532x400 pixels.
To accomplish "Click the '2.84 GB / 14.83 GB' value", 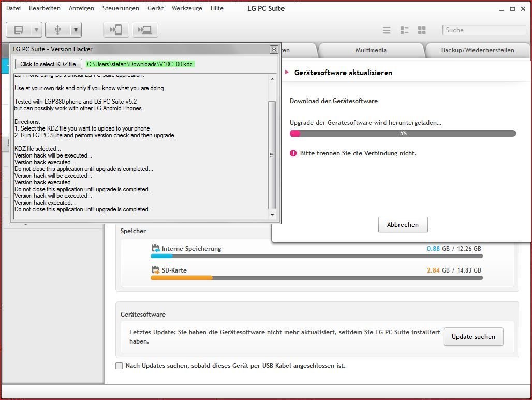I will [454, 270].
